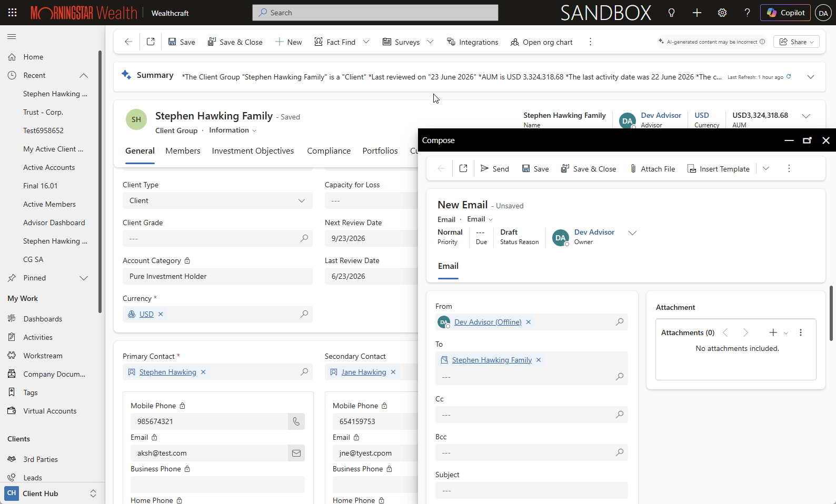Click the plus quick create icon in header

pos(697,13)
